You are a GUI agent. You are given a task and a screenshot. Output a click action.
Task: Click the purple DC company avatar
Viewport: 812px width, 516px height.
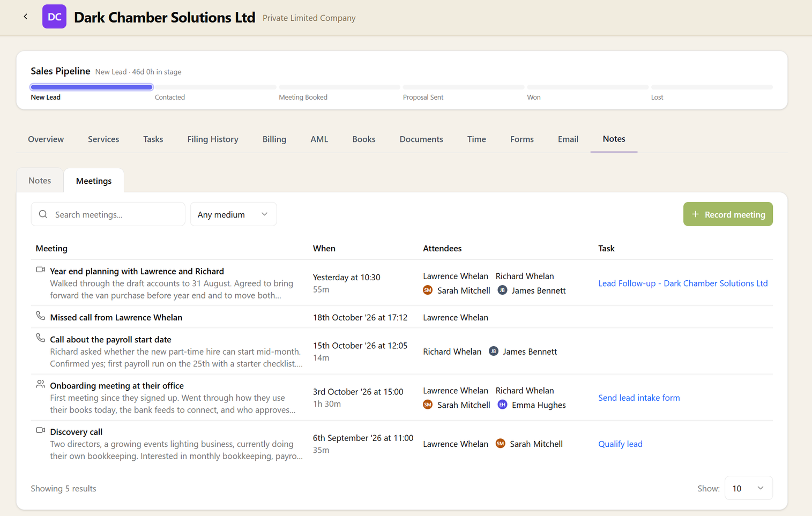pos(54,17)
